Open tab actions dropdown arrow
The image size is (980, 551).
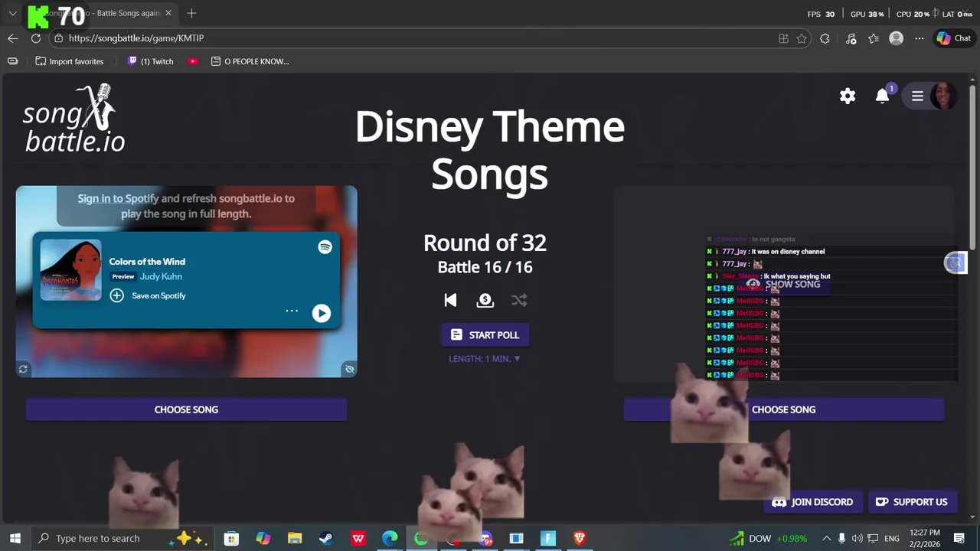coord(13,13)
